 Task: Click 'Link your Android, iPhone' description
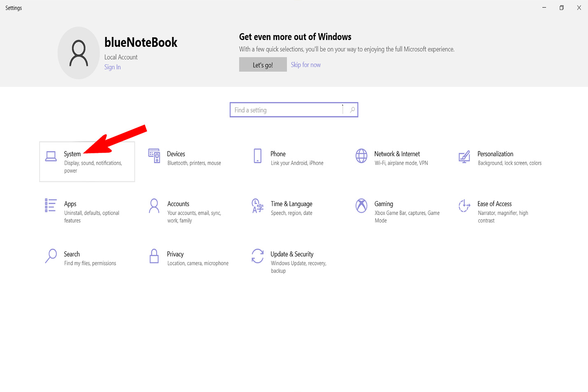point(297,163)
